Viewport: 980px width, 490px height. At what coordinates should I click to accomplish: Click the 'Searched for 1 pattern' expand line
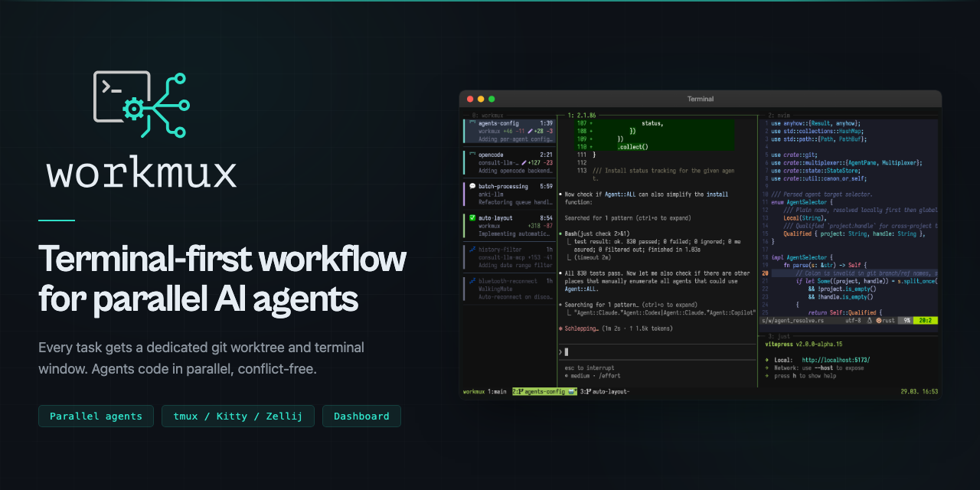(x=626, y=217)
